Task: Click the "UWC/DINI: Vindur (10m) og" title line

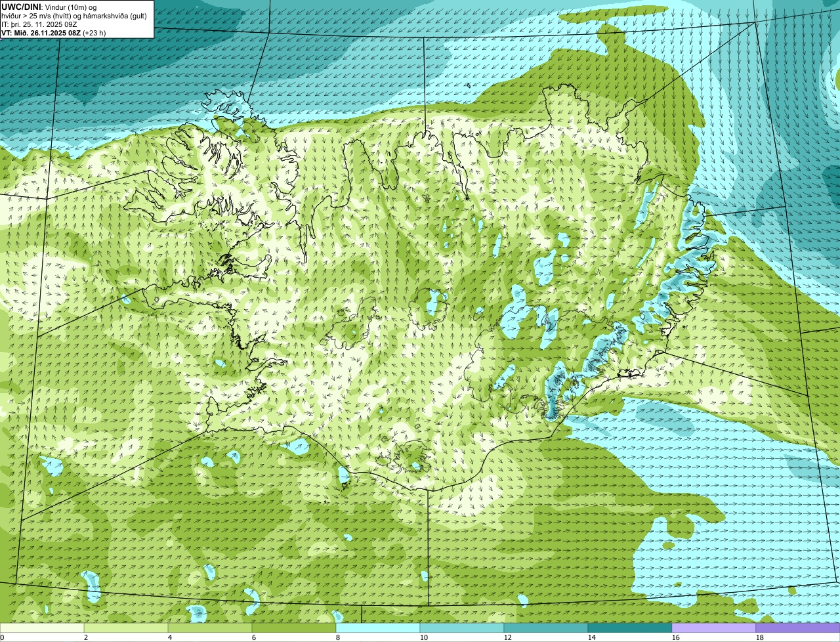Action: pos(49,7)
